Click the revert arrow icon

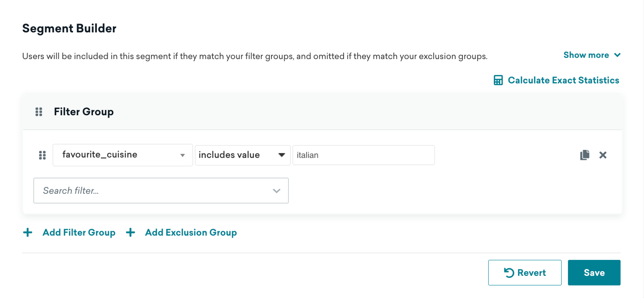click(509, 273)
